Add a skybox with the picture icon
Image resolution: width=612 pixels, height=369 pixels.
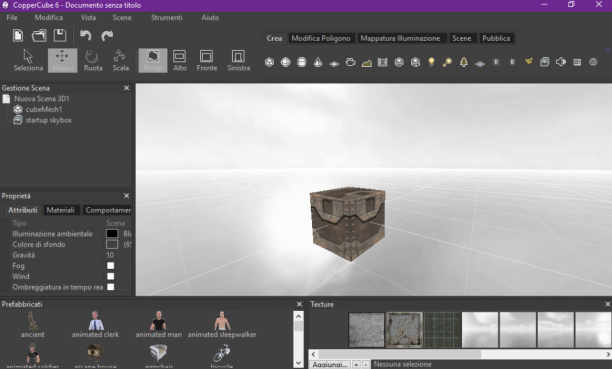point(544,62)
